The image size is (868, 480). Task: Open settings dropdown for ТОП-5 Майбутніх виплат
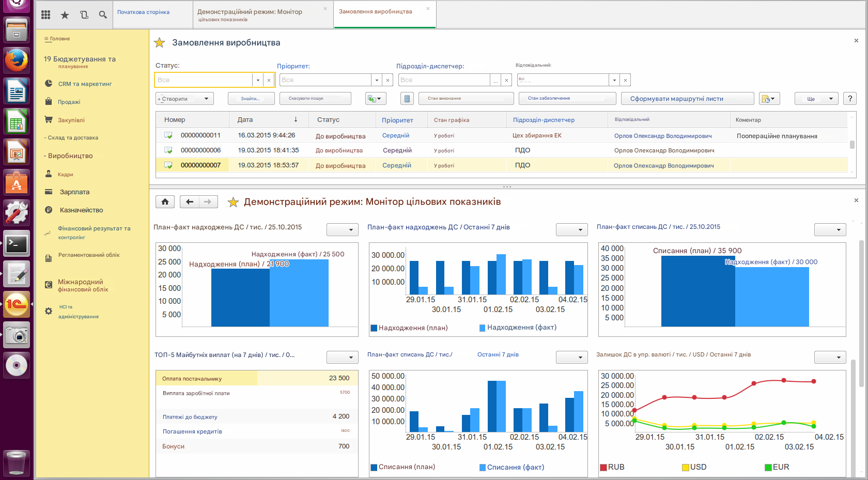click(343, 357)
